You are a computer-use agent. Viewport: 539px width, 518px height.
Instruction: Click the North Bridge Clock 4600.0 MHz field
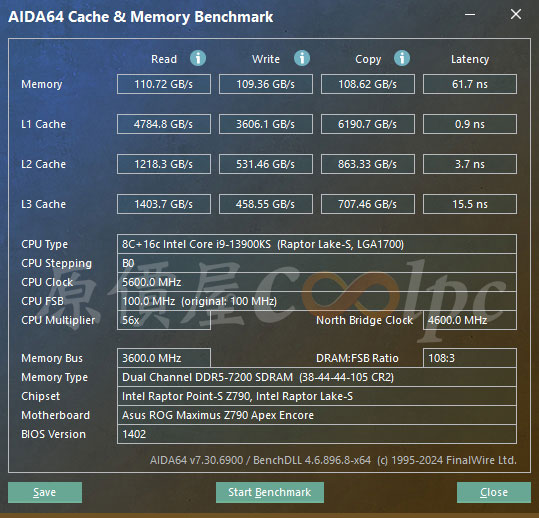click(x=470, y=320)
